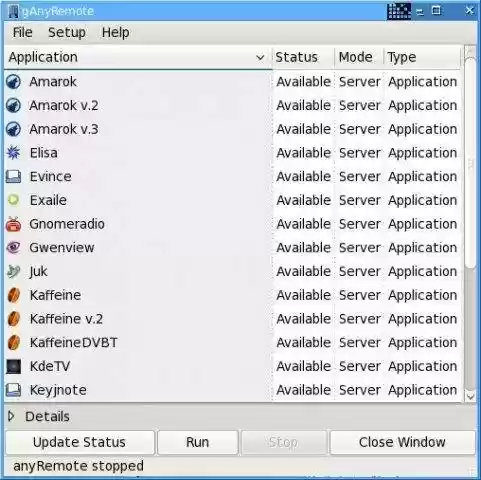This screenshot has width=481, height=480.
Task: Click the Amarok v.2 row icon
Action: tap(13, 105)
